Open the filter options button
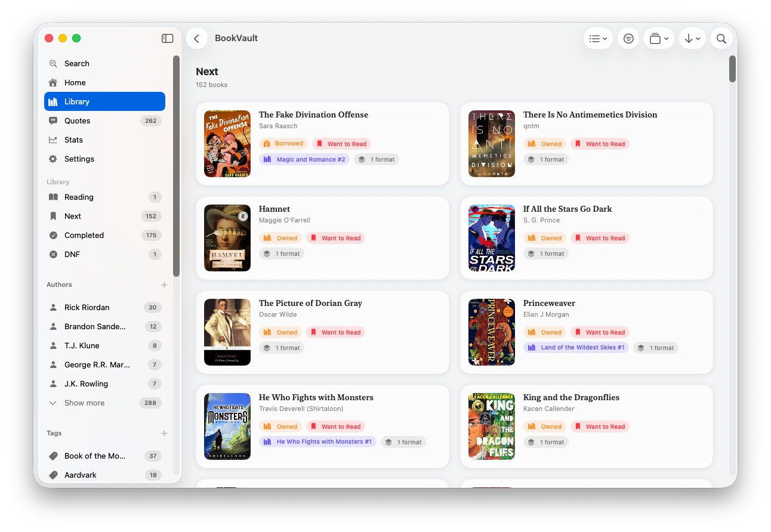This screenshot has height=532, width=771. (628, 38)
